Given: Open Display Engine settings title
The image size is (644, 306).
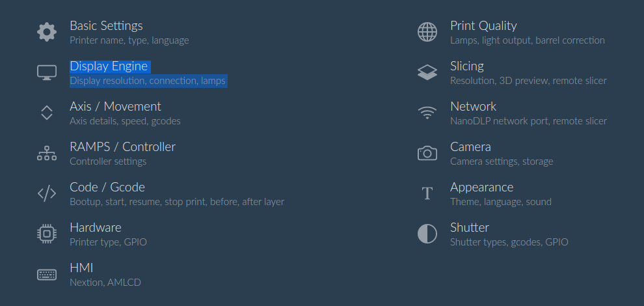Looking at the screenshot, I should tap(109, 66).
